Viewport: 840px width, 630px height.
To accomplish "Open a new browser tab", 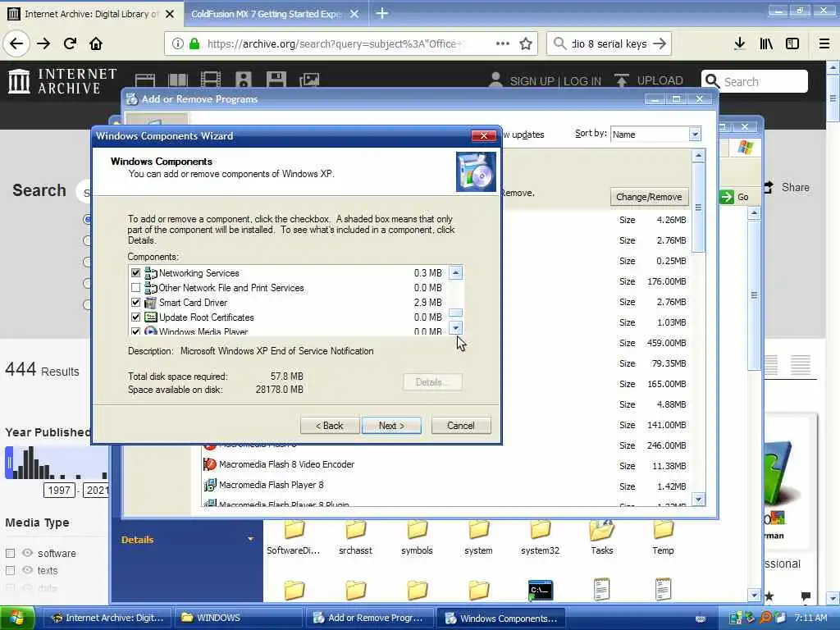I will click(x=382, y=13).
